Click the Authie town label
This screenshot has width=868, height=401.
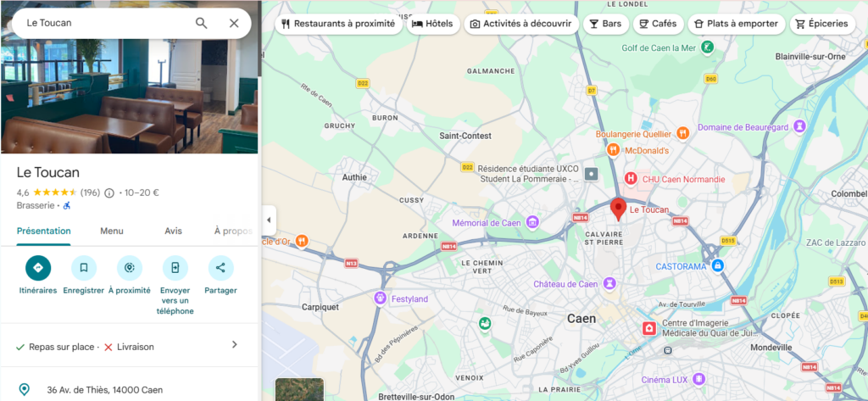(x=354, y=177)
